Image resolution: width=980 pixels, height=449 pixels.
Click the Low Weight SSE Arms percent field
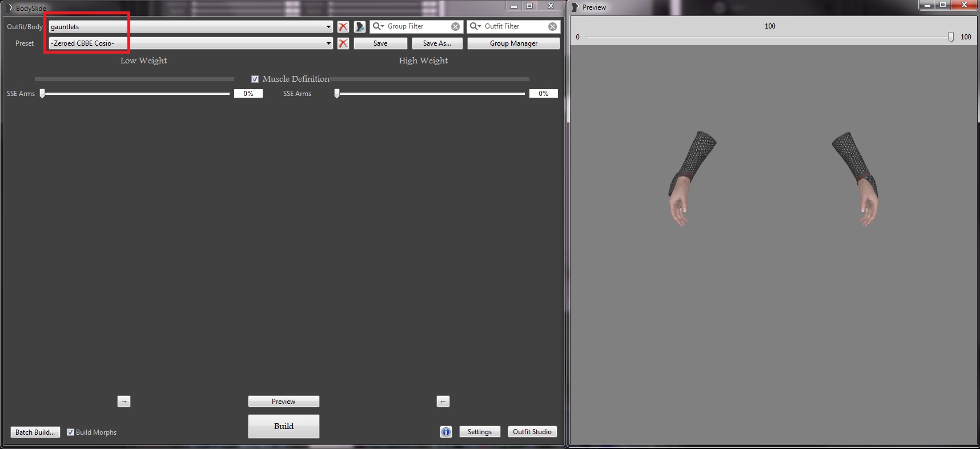[248, 94]
